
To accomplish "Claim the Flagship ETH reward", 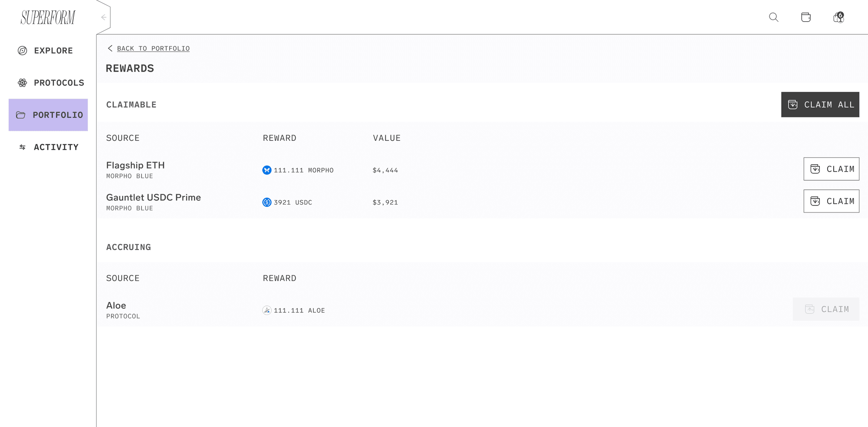I will [831, 169].
